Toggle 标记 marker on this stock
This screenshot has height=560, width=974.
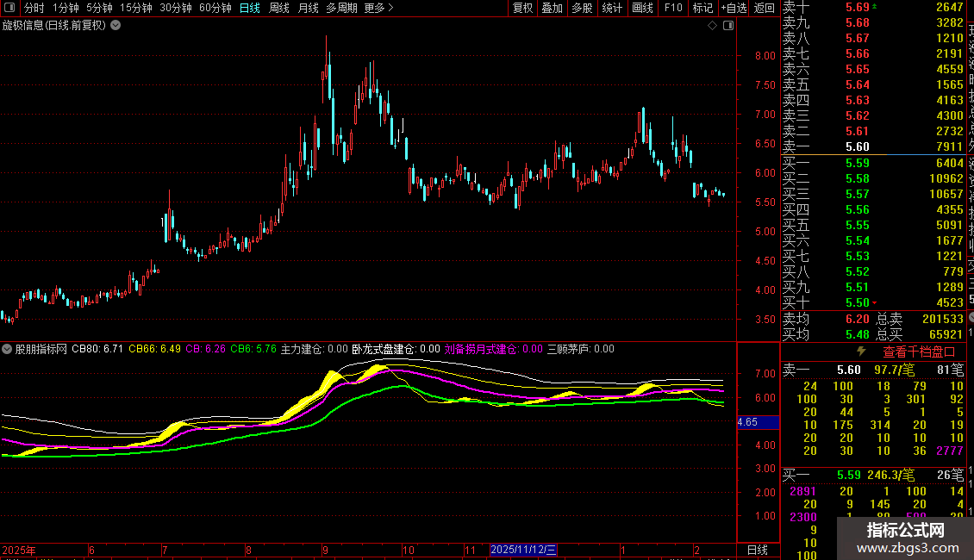[702, 8]
